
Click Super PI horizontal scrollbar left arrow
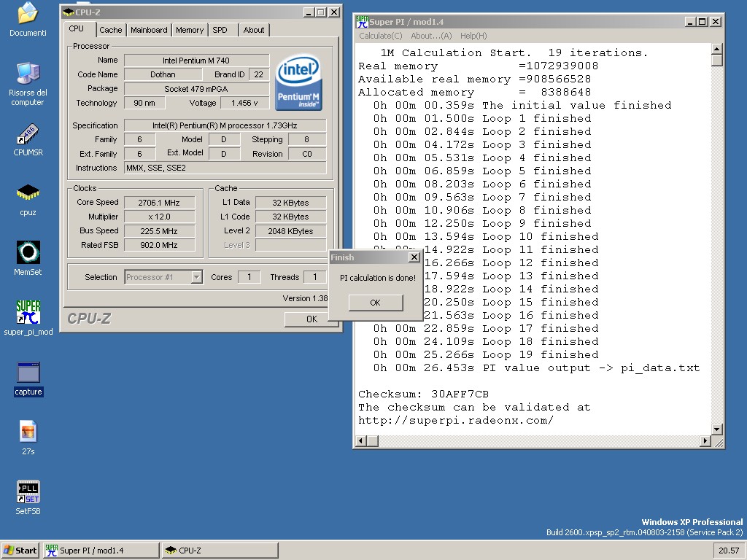point(361,441)
